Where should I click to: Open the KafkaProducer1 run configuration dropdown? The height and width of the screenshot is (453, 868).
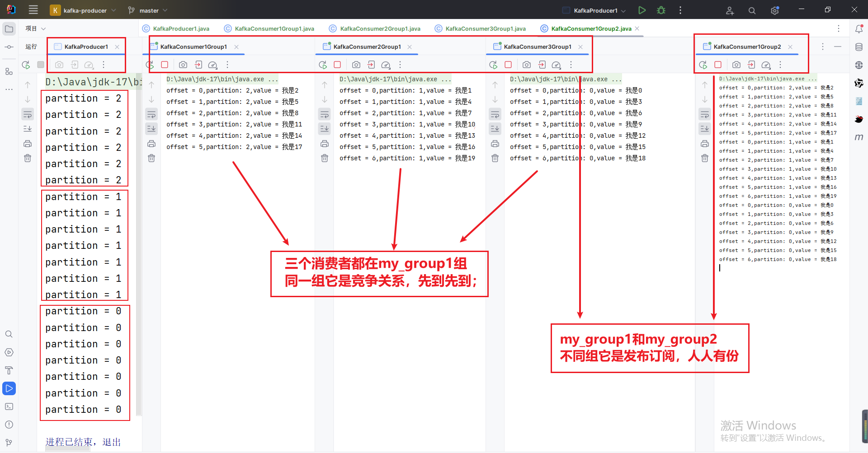(594, 10)
